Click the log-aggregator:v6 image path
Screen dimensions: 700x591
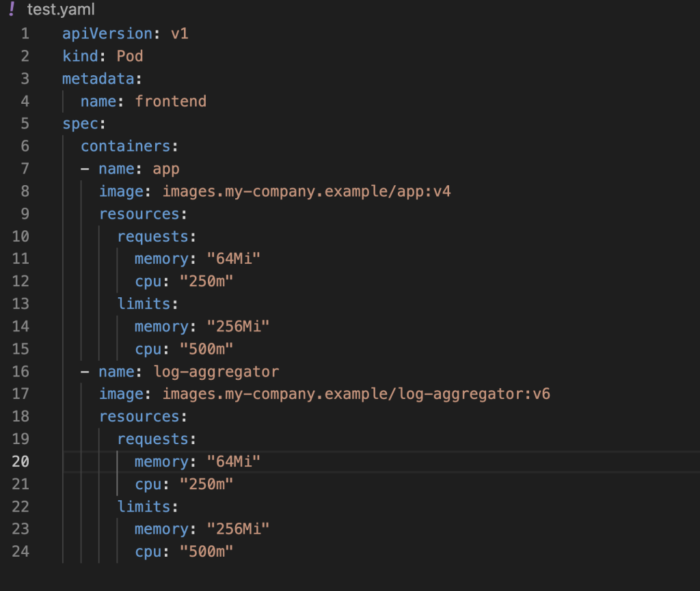tap(356, 394)
